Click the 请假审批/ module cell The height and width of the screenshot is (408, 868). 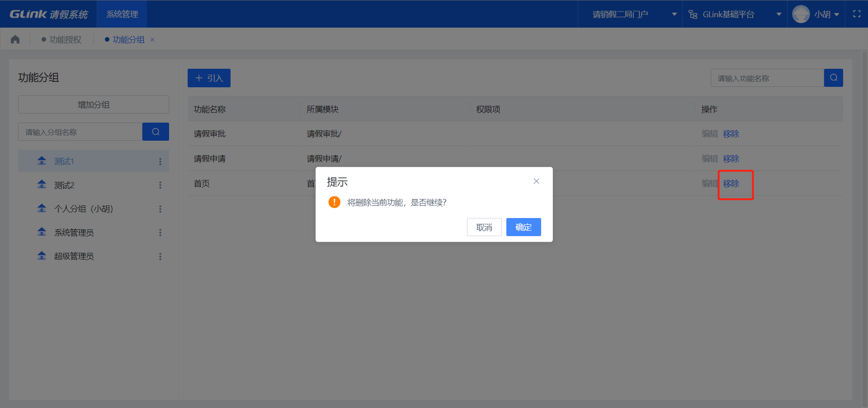324,134
